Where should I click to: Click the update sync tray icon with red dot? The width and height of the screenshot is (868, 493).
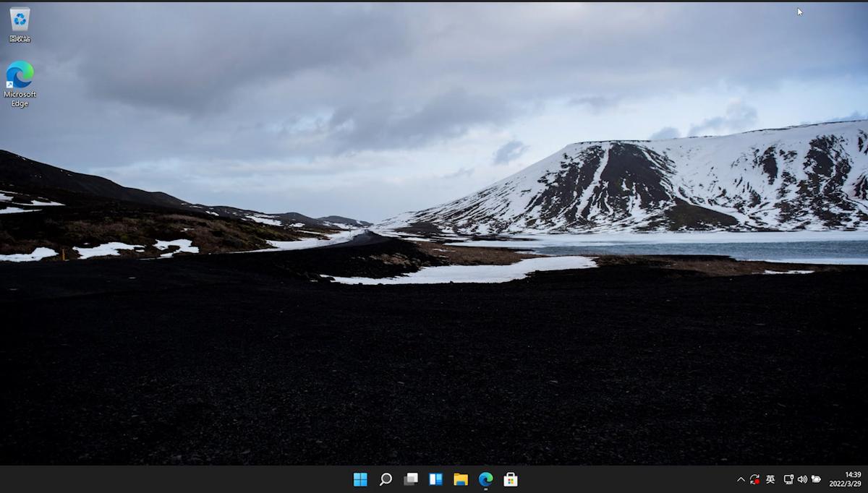pos(754,479)
